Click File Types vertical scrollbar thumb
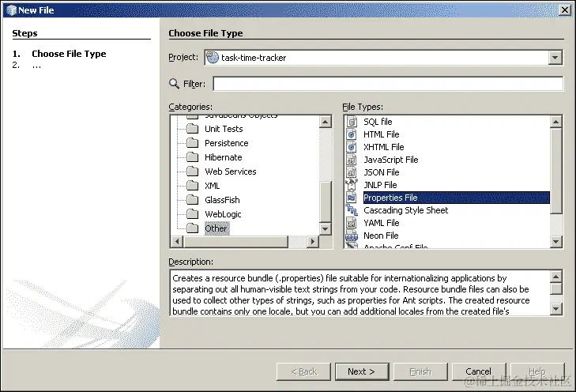Viewport: 576px width, 392px height. (x=555, y=171)
